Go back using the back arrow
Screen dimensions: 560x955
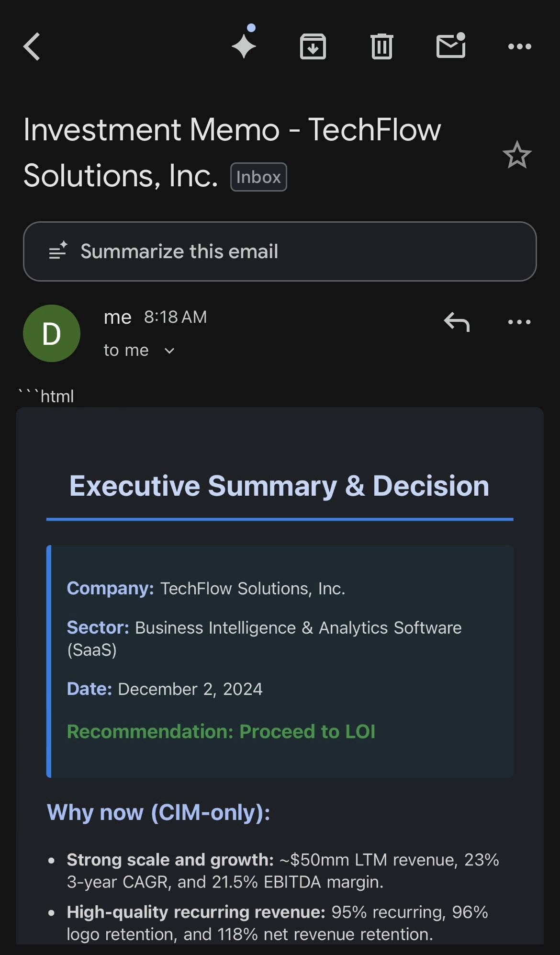click(x=32, y=46)
